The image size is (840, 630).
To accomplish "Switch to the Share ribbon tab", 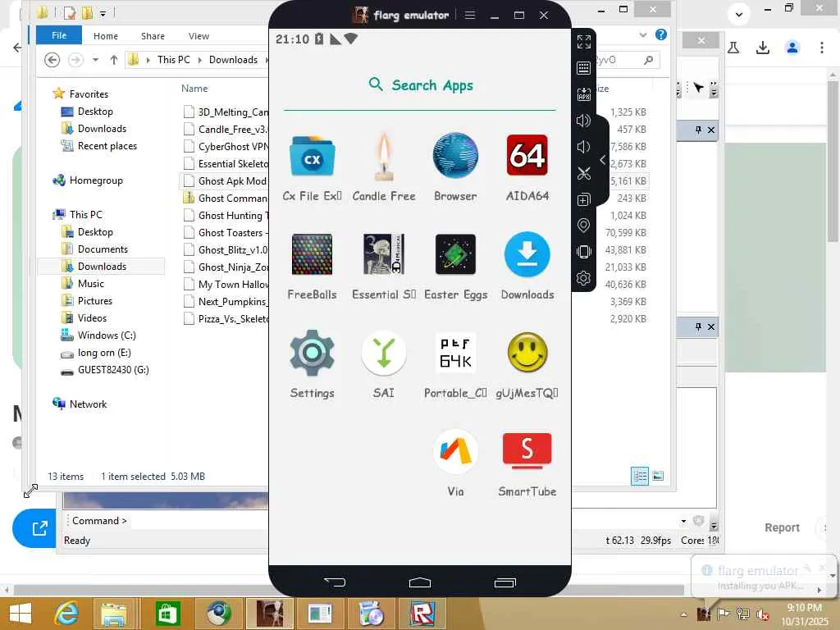I will (153, 36).
